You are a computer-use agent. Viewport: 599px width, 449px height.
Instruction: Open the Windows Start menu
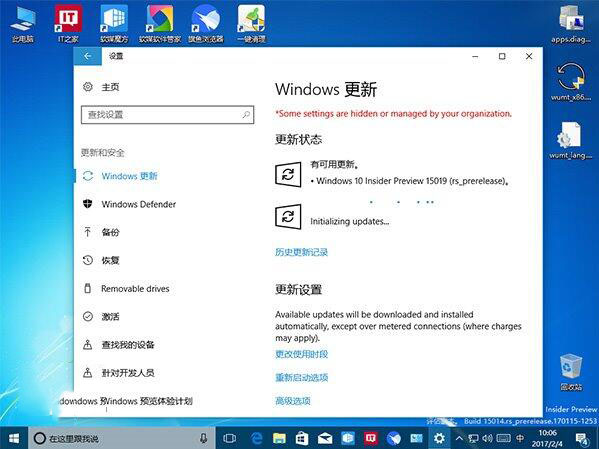point(14,438)
